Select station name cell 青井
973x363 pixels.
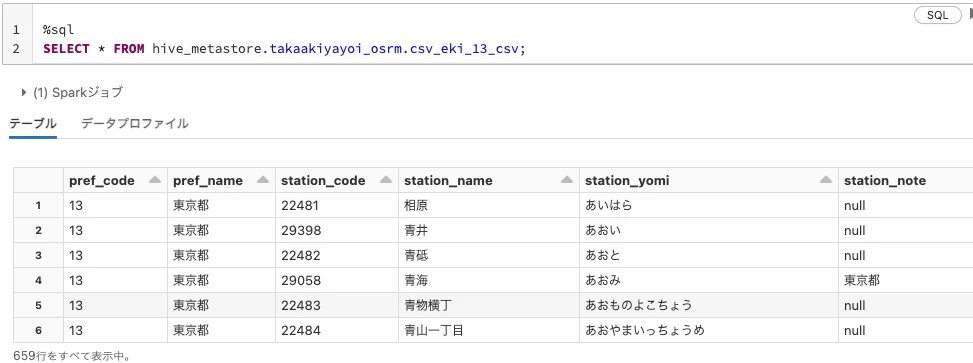[x=489, y=230]
